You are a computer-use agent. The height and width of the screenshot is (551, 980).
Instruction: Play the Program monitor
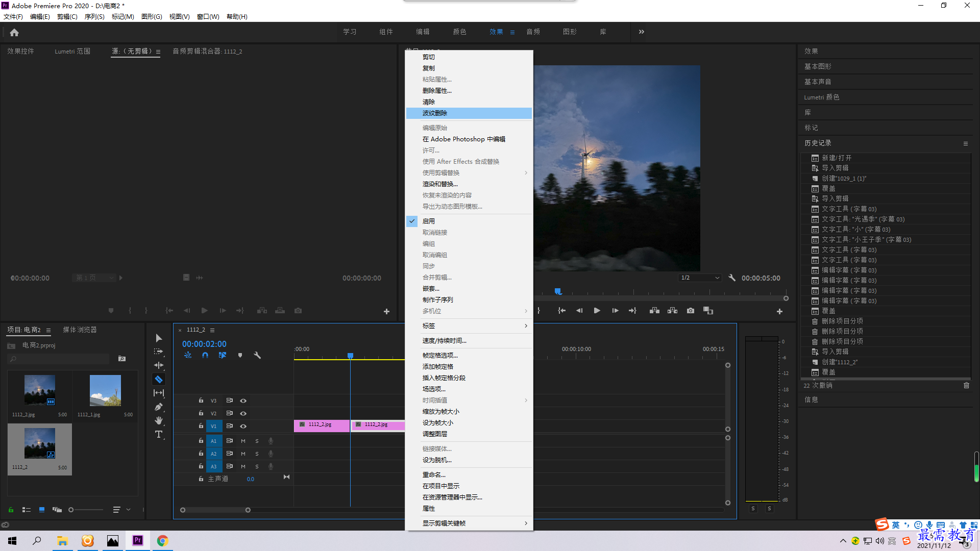point(597,311)
